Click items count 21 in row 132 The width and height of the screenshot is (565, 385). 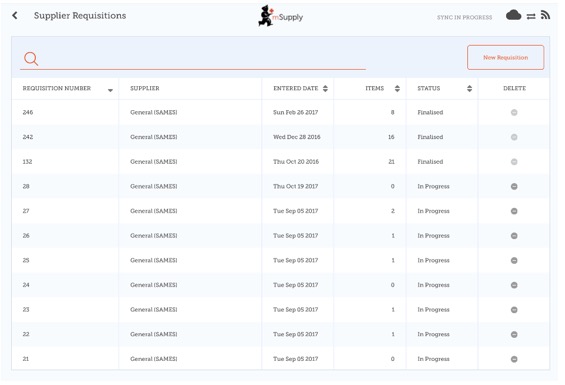(x=391, y=162)
